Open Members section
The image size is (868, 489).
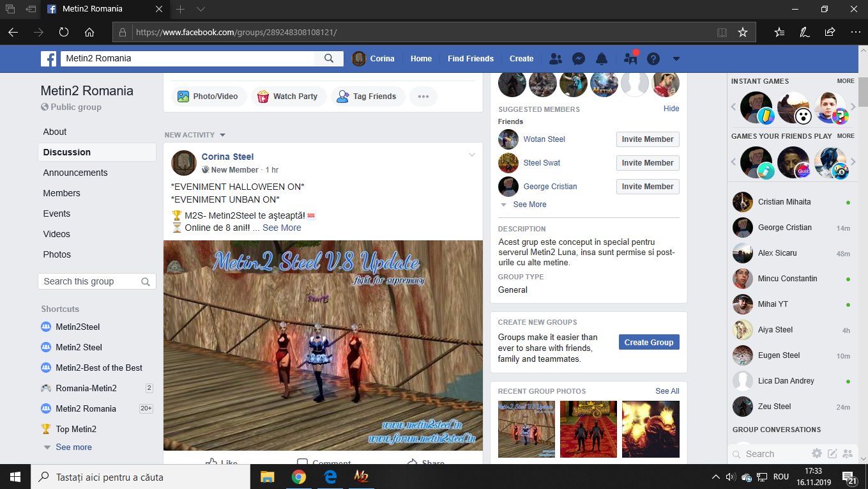pyautogui.click(x=61, y=193)
